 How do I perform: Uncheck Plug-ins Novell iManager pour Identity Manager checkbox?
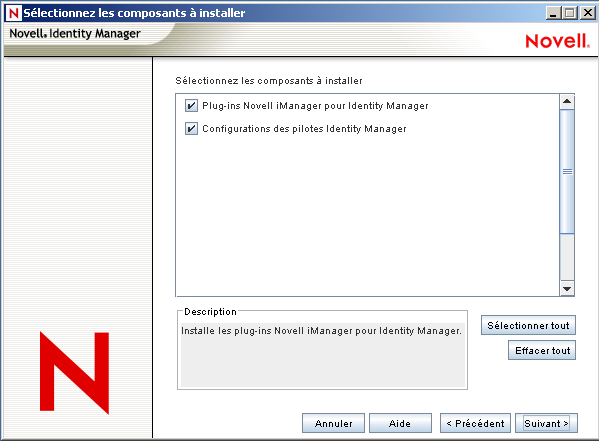pos(191,105)
